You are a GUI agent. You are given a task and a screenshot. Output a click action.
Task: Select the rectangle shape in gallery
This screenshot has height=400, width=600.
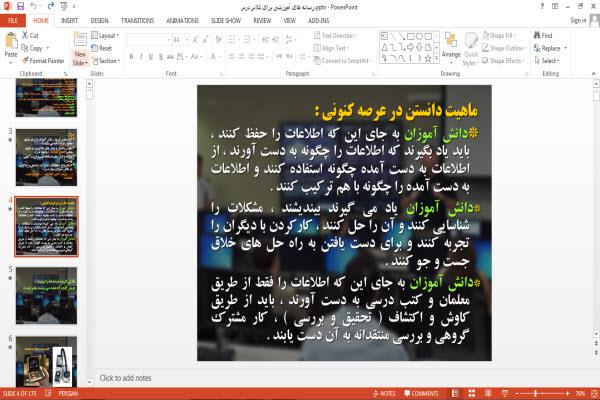[411, 37]
